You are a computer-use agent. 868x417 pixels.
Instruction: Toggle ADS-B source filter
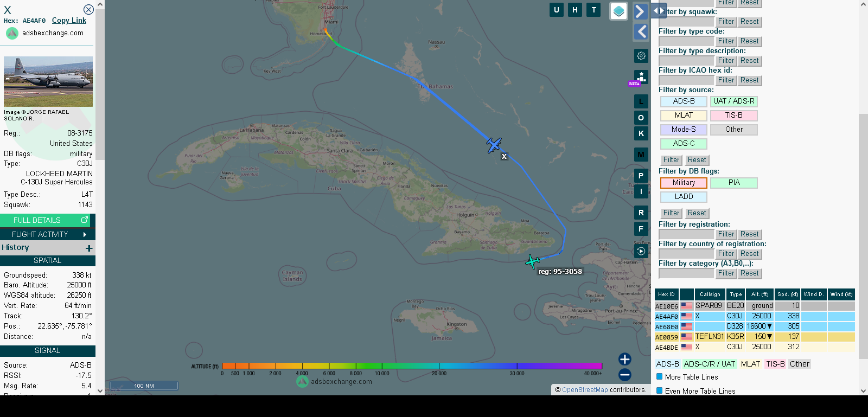pos(684,101)
